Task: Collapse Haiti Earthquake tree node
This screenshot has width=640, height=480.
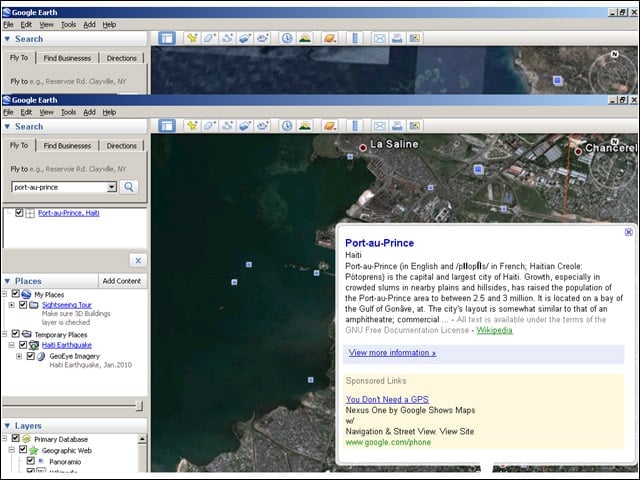Action: coord(11,345)
